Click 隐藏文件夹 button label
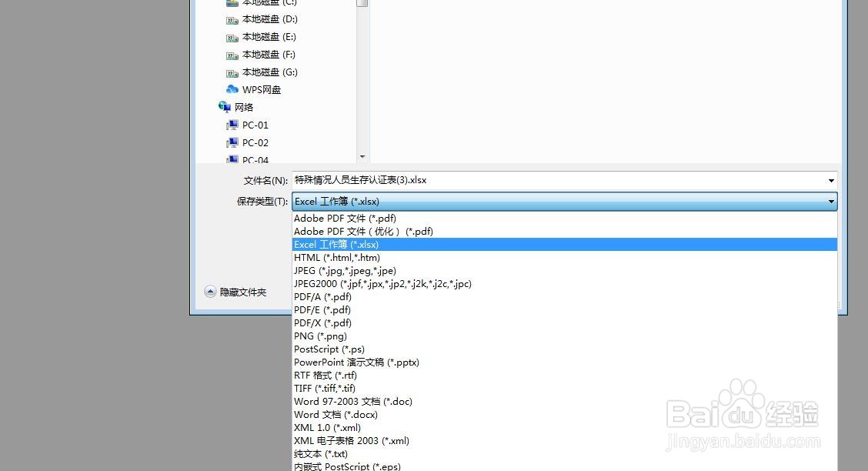The width and height of the screenshot is (868, 471). [243, 292]
